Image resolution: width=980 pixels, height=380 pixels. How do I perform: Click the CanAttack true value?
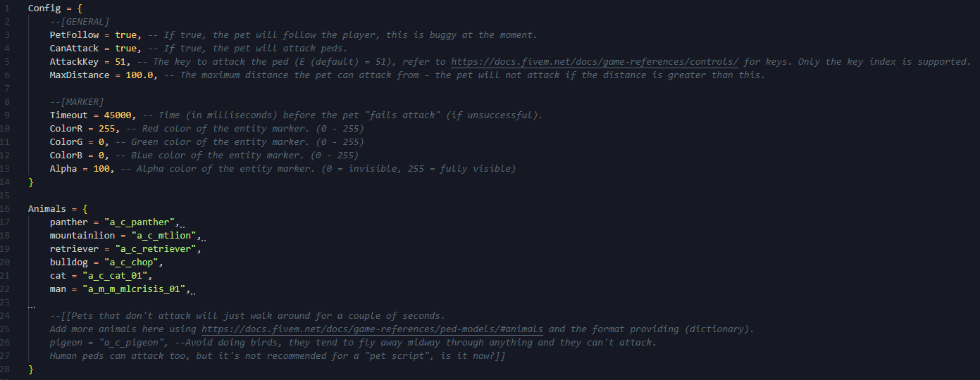click(x=125, y=49)
